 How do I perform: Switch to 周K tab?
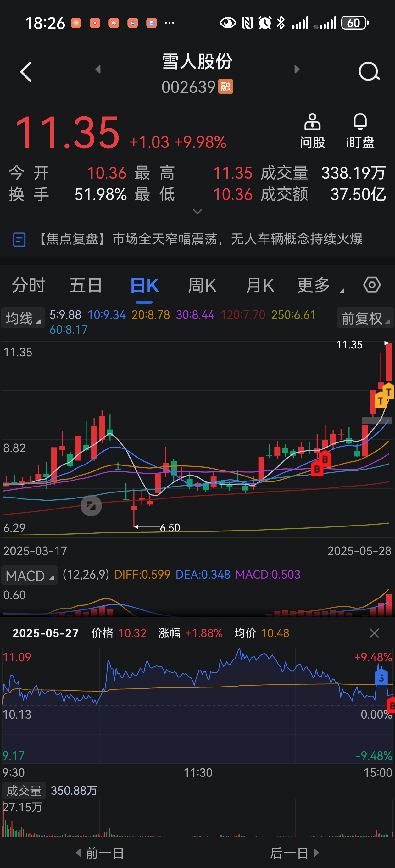pyautogui.click(x=202, y=285)
